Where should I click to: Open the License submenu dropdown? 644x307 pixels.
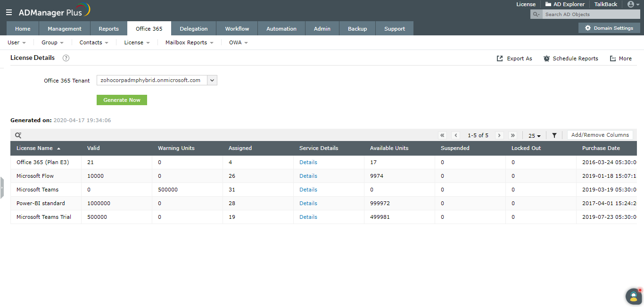click(x=137, y=42)
